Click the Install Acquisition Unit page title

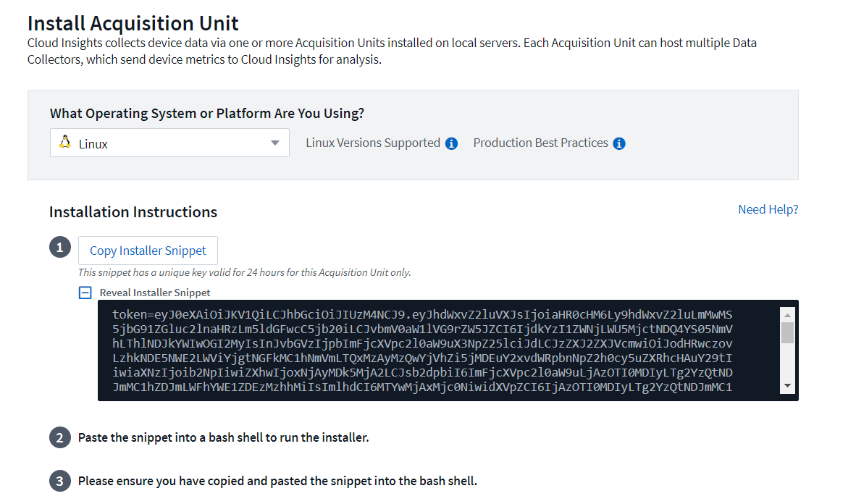133,23
